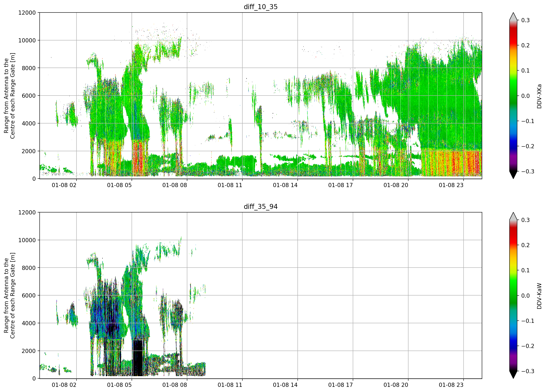Screen dimensions: 546x392
Task: Click the 01-08 05 x-tick under diff_35_94
Action: 120,385
